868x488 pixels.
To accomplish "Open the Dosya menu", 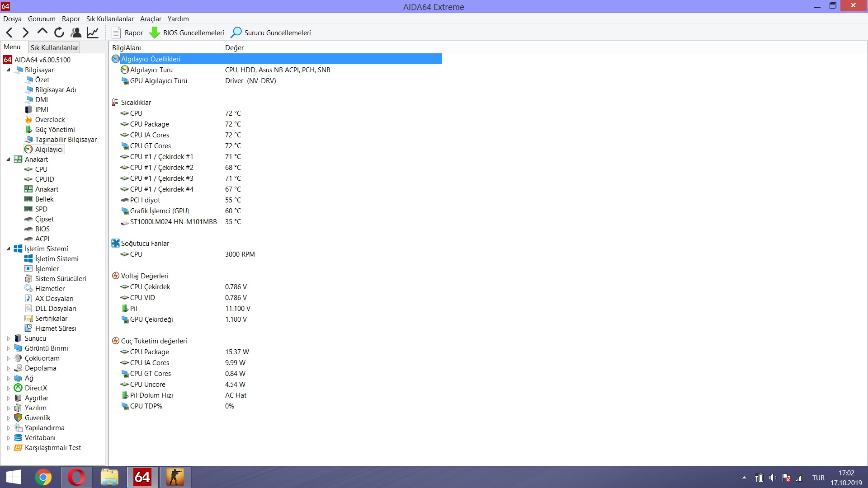I will coord(12,19).
